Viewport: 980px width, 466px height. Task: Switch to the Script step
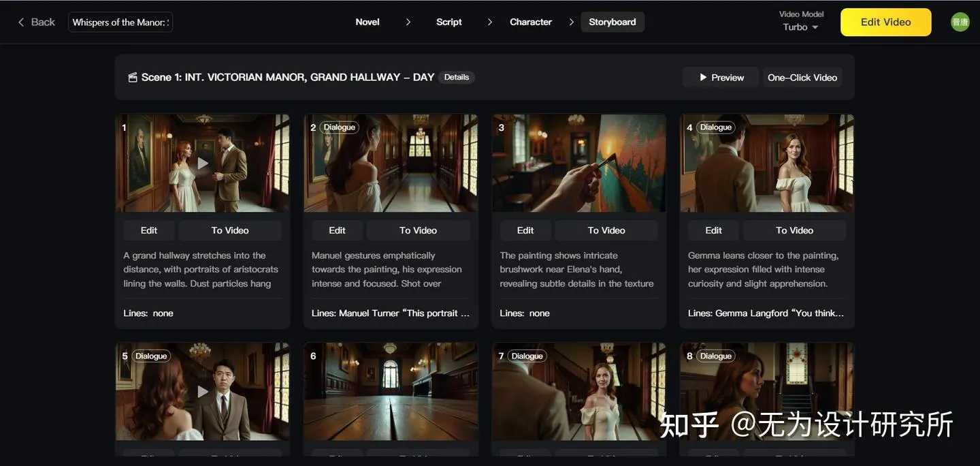tap(449, 22)
